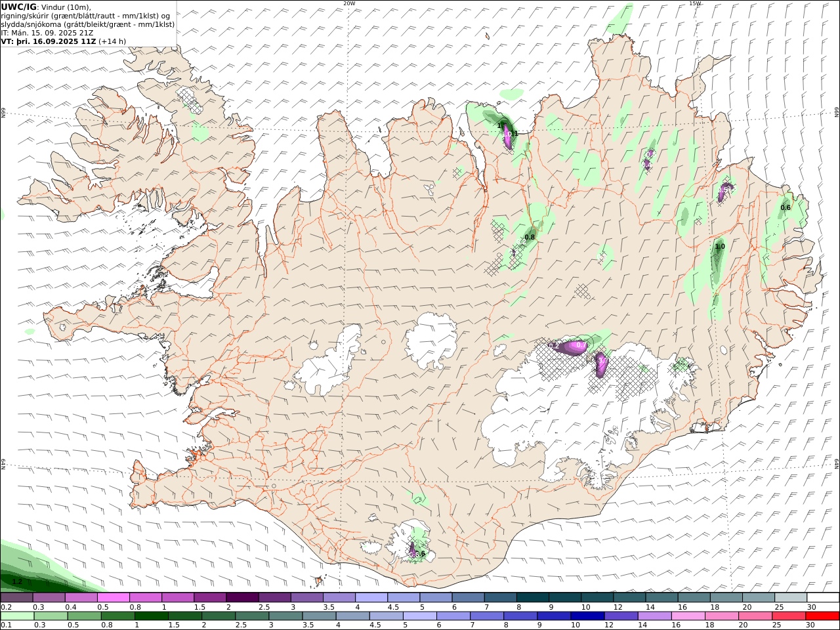
Task: Click the bright red 30 swatch in lower legend
Action: (822, 616)
